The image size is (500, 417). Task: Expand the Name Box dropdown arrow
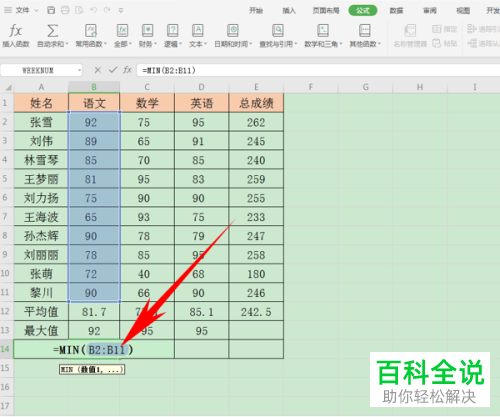79,70
